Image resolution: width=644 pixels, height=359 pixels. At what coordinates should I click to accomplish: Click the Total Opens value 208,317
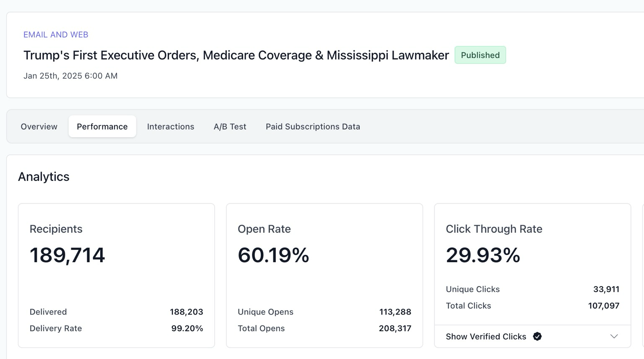pyautogui.click(x=395, y=328)
